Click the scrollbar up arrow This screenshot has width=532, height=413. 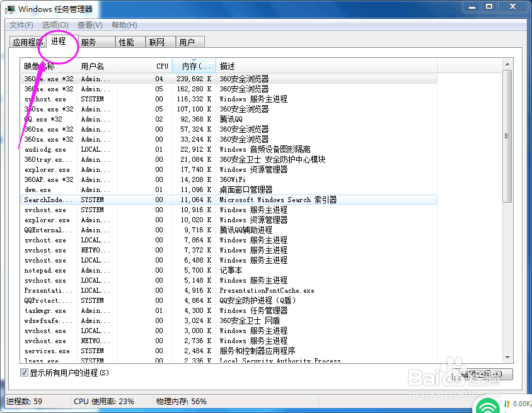(x=507, y=64)
